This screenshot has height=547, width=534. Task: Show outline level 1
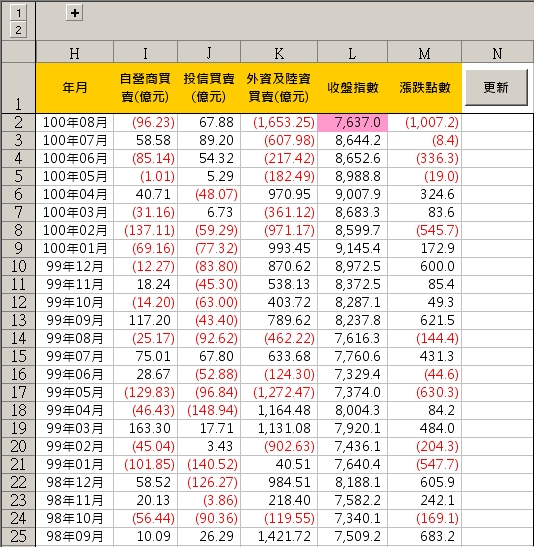tap(18, 13)
